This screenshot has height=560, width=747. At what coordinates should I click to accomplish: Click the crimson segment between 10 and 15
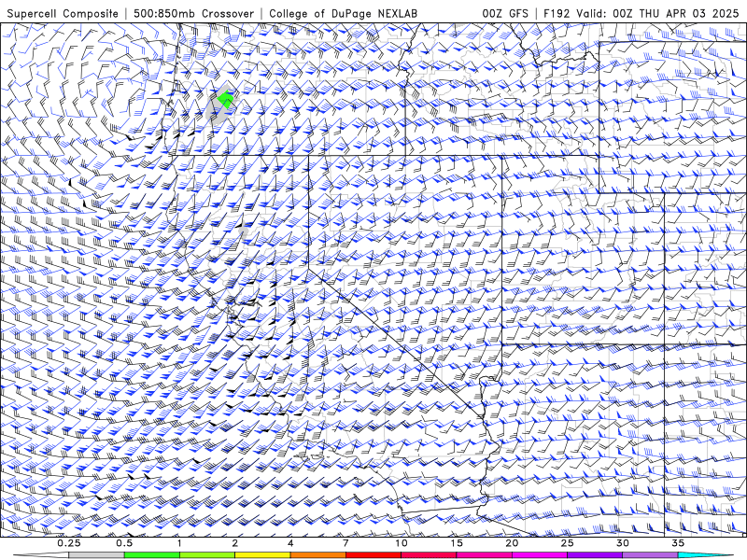(429, 555)
